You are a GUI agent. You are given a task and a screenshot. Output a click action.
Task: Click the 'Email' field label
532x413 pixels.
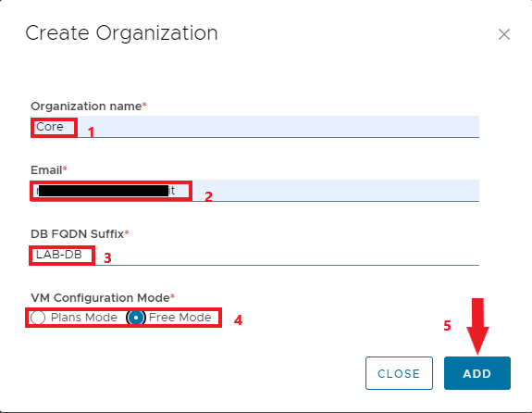coord(46,170)
